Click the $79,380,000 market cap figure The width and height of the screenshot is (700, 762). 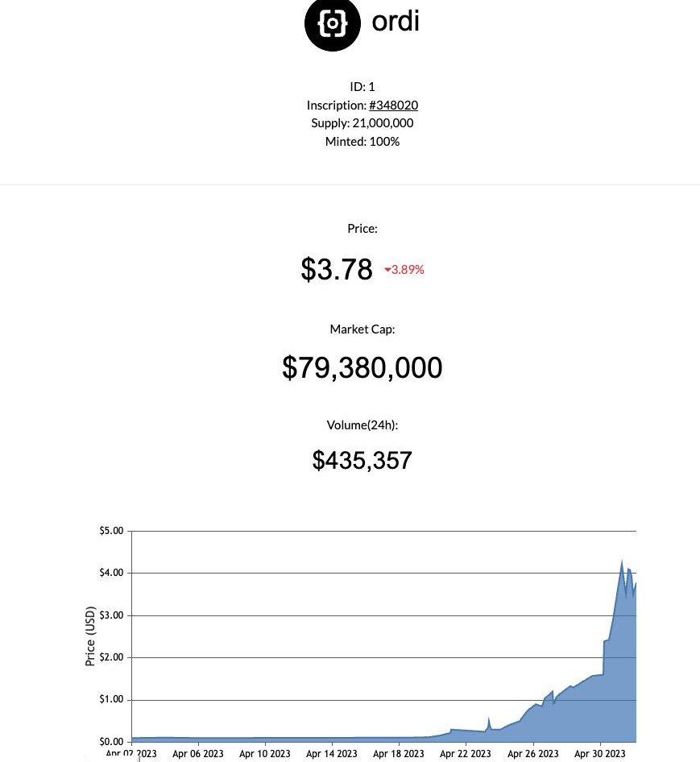[362, 367]
